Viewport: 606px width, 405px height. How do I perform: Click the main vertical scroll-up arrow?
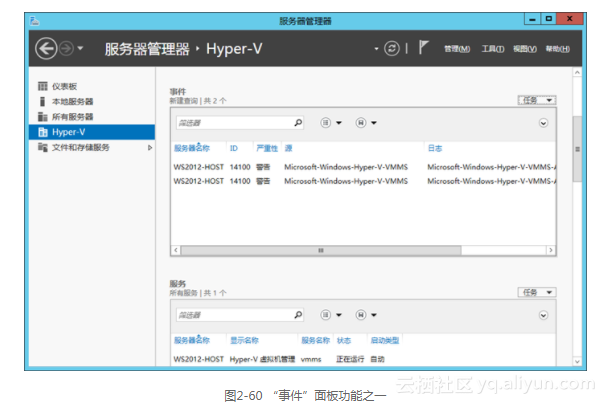point(577,73)
